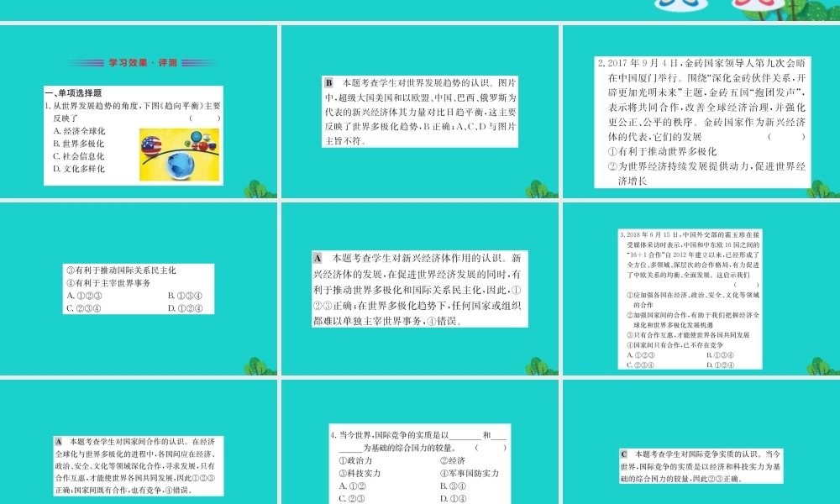
Task: Open the slide with question 4 国际竞争的实质
Action: [x=420, y=441]
